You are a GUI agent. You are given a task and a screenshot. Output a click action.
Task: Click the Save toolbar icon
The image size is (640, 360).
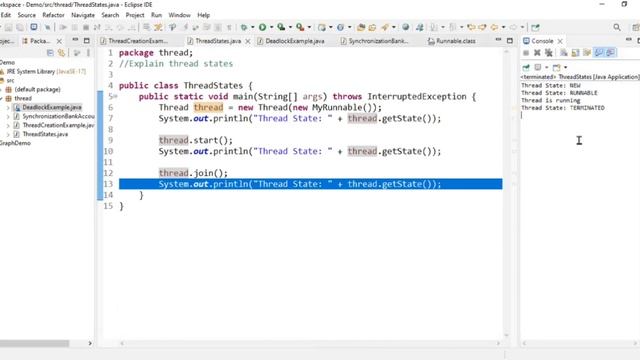click(8, 27)
